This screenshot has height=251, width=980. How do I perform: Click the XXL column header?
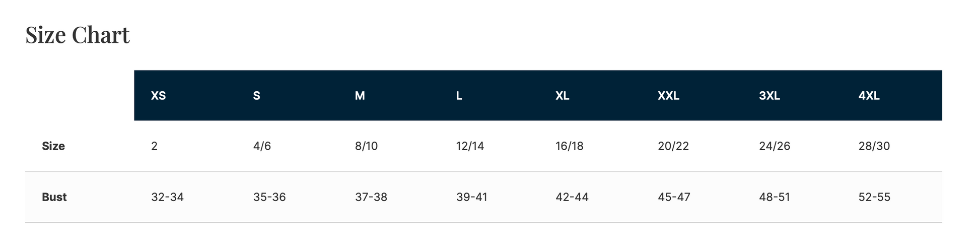point(668,96)
